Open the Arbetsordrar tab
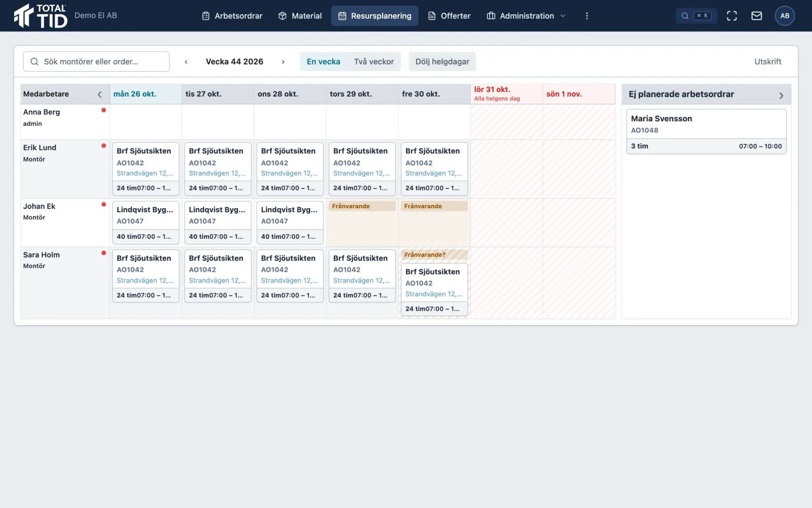The width and height of the screenshot is (812, 508). click(232, 16)
